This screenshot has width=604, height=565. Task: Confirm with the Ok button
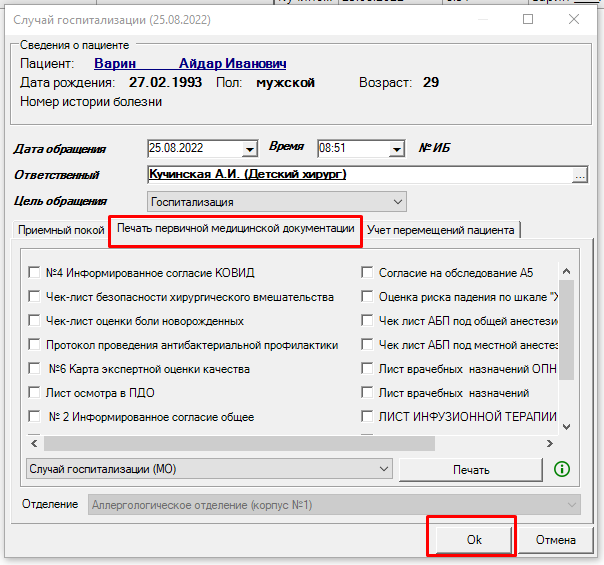pyautogui.click(x=473, y=539)
